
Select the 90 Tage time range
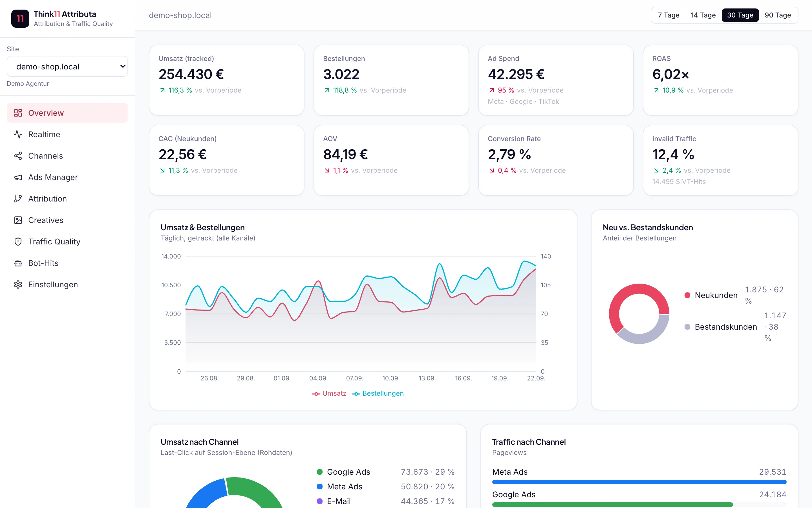click(777, 15)
